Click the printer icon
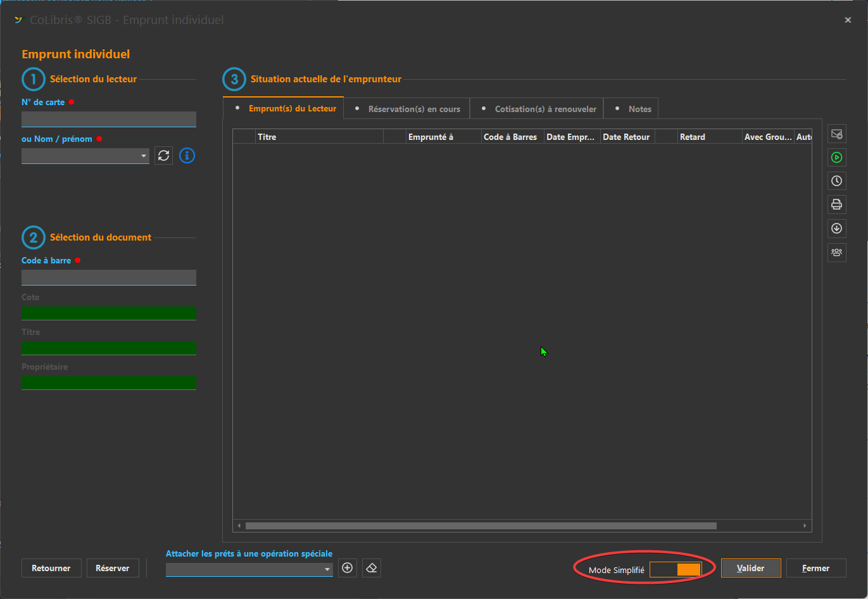This screenshot has width=868, height=599. [836, 205]
